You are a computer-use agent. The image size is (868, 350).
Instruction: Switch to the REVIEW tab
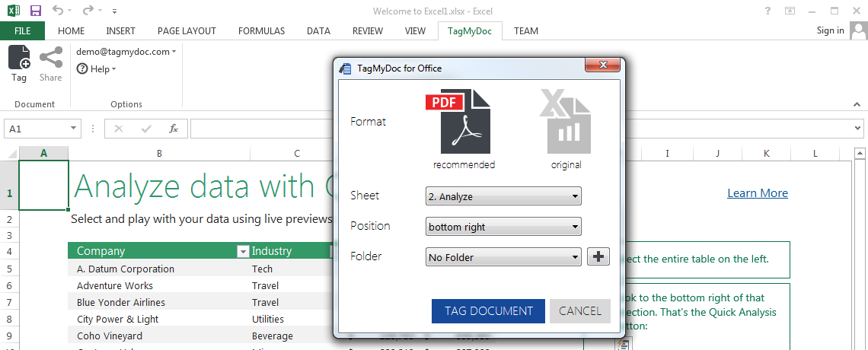point(368,31)
